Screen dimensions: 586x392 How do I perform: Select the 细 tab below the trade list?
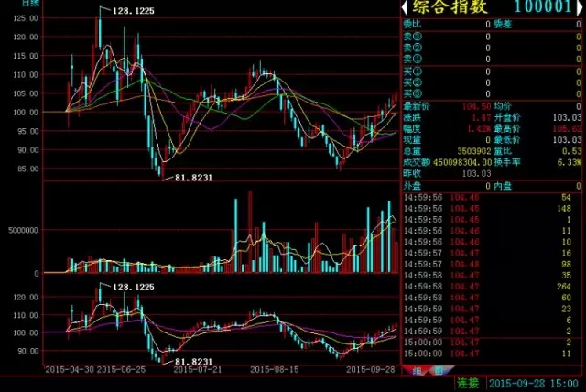(x=417, y=371)
